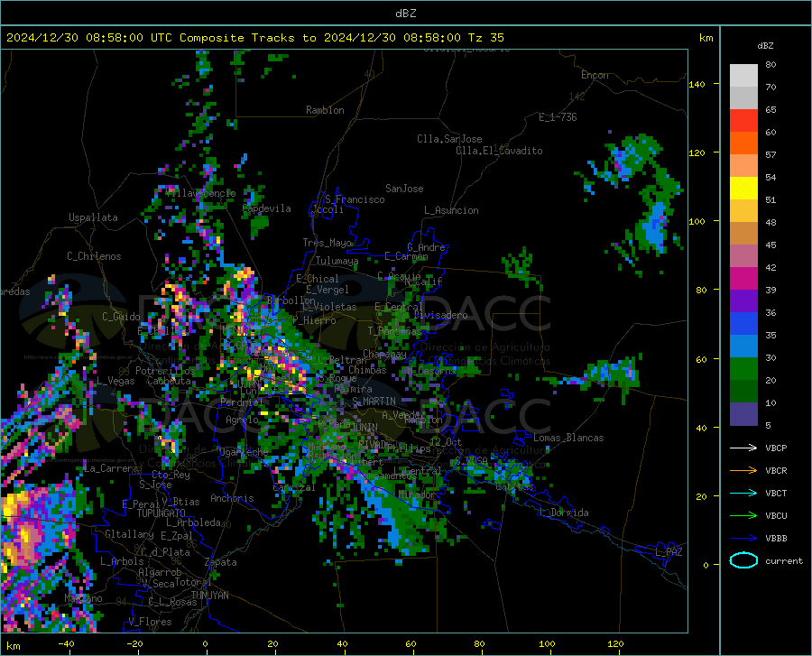Click the 'Divisadero' map label
The height and width of the screenshot is (656, 812).
[x=440, y=315]
